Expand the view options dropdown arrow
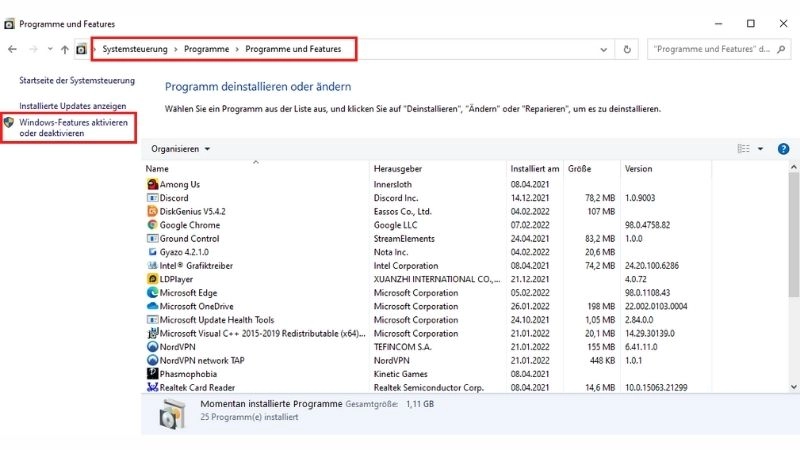800x450 pixels. [x=760, y=149]
